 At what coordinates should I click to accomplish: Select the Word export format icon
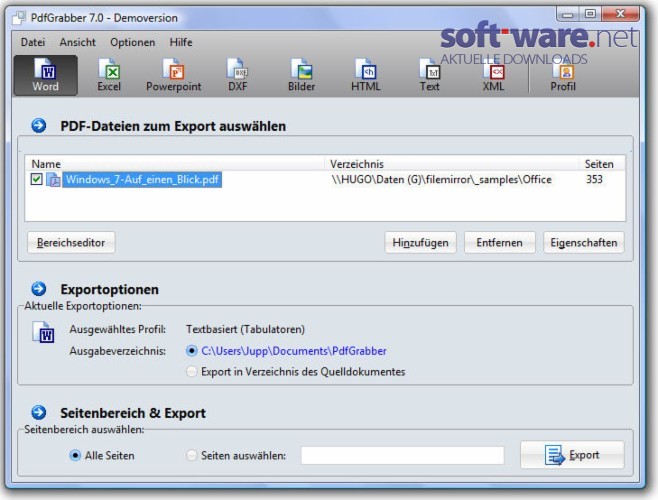point(45,76)
